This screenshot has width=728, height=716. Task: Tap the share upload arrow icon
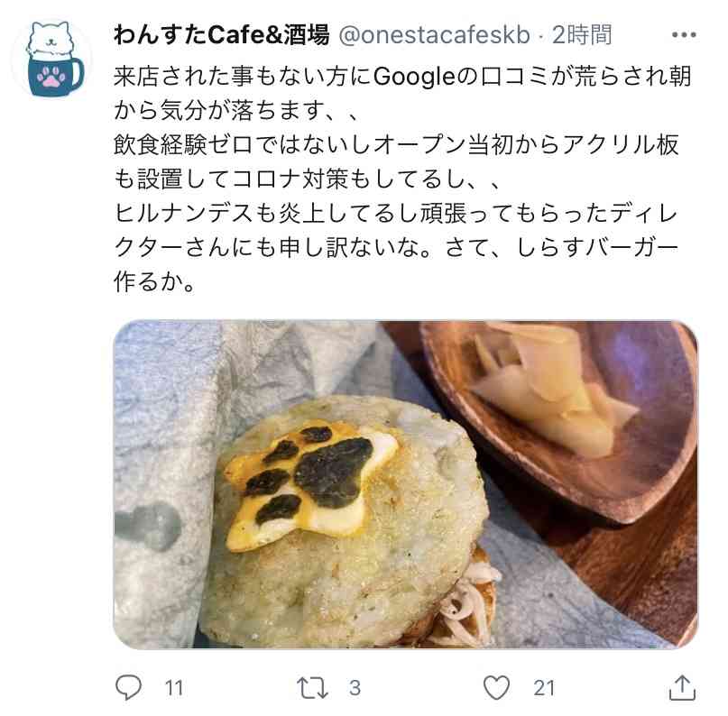pos(682,687)
